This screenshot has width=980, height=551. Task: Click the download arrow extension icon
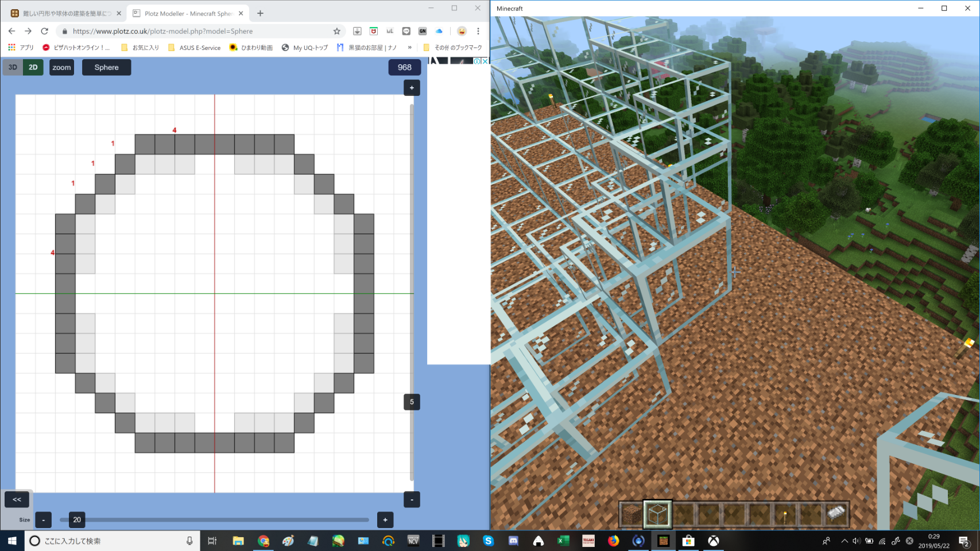357,31
